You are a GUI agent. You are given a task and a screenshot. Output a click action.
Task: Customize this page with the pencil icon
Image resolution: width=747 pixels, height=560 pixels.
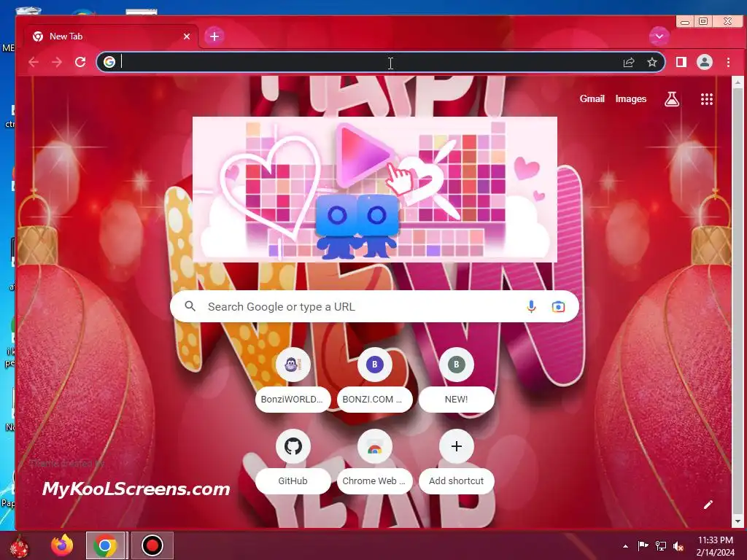click(x=708, y=505)
